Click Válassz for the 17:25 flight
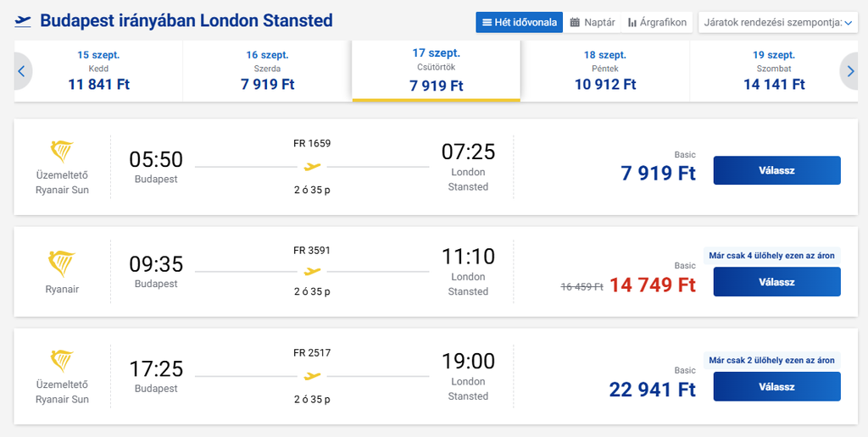The width and height of the screenshot is (868, 437). click(x=776, y=387)
